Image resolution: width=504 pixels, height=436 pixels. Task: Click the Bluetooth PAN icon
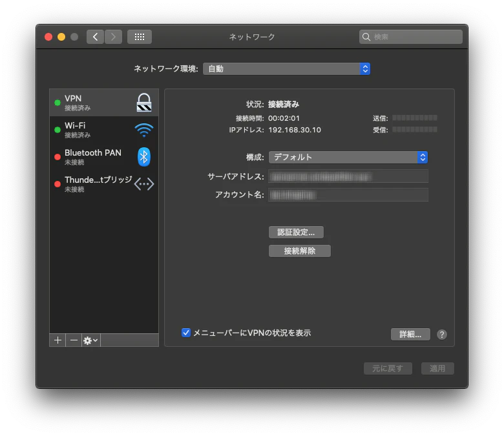click(144, 157)
